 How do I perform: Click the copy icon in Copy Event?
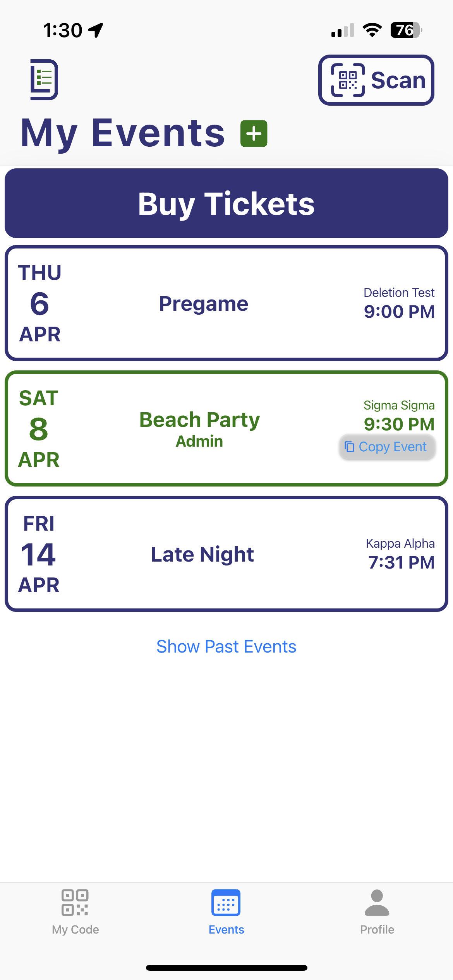coord(349,447)
